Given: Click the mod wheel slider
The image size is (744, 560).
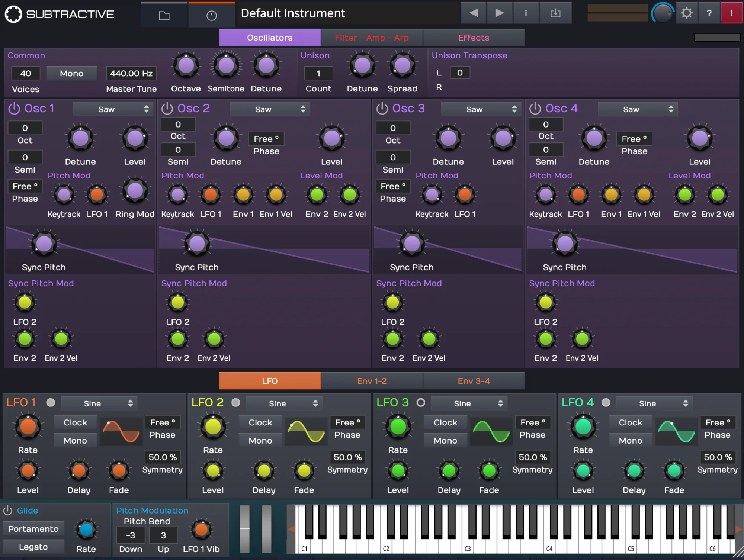Looking at the screenshot, I should 267,529.
